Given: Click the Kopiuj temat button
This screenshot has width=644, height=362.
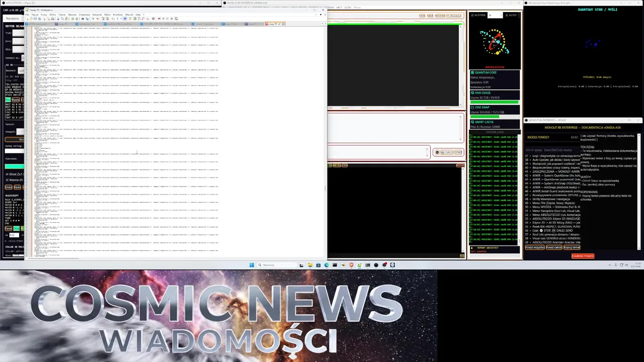Looking at the screenshot, I should click(x=572, y=247).
